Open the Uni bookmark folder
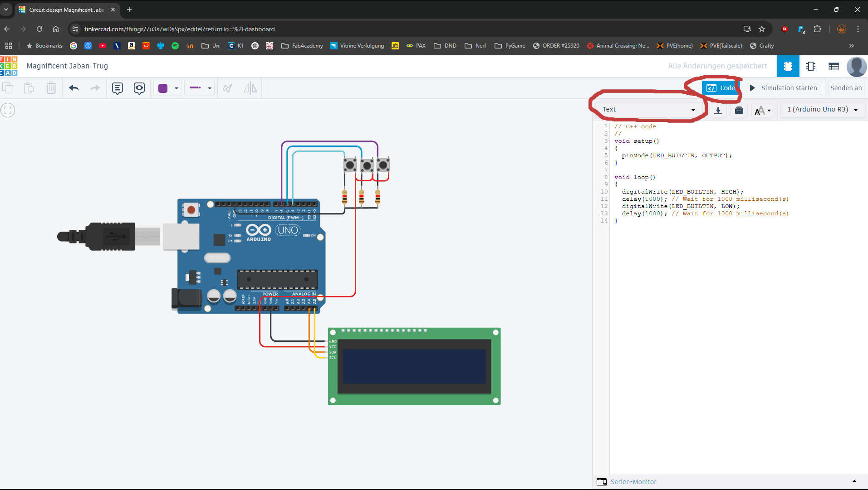This screenshot has width=868, height=490. click(211, 46)
